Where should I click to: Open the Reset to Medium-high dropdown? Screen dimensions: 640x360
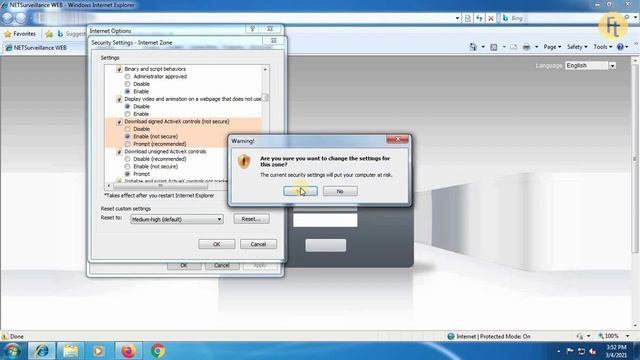click(x=177, y=219)
